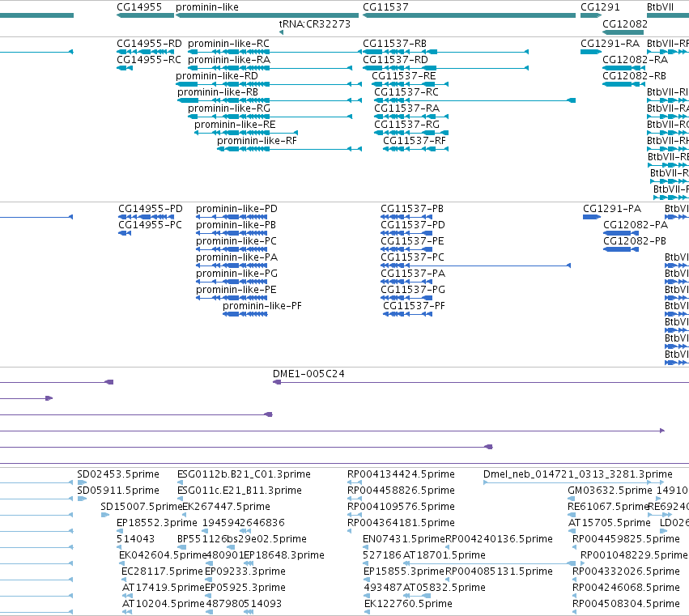This screenshot has height=616, width=689.
Task: Select protein CG11537-PB
Action: point(406,217)
